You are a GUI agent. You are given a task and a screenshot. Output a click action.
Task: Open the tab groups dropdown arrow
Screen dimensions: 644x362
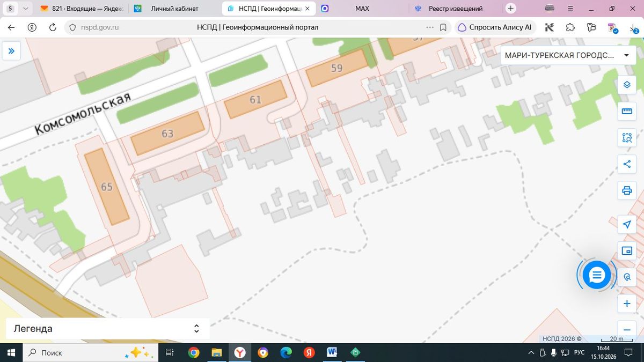(x=26, y=9)
